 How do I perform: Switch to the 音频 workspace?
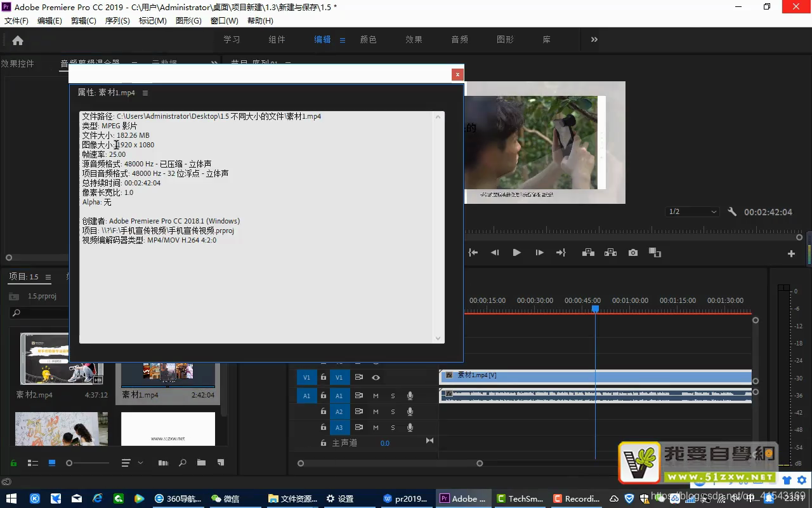coord(460,39)
